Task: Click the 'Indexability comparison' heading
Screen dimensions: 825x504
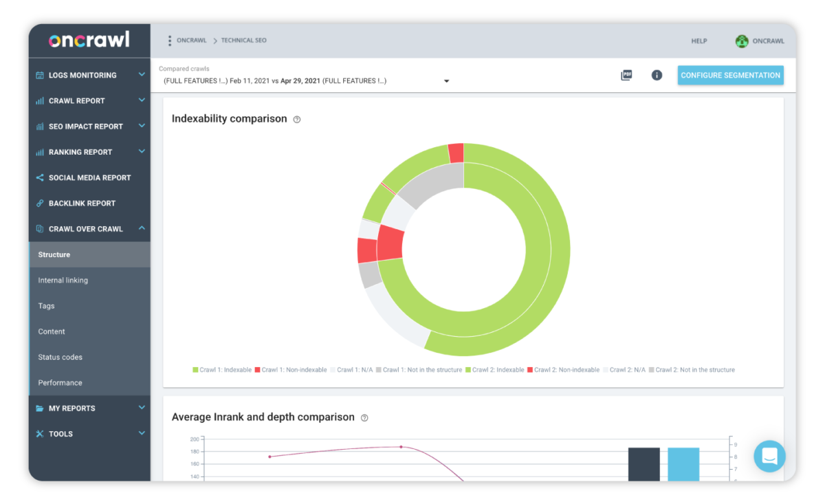Action: 230,119
